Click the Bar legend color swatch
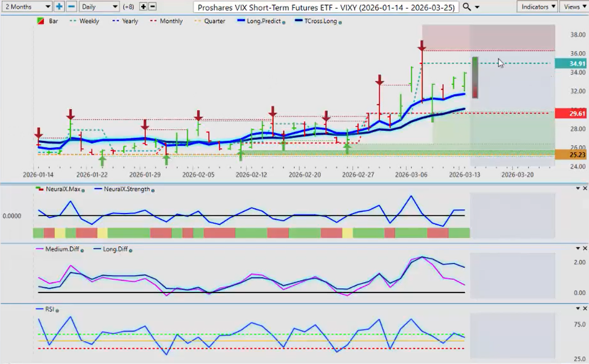This screenshot has height=364, width=589. (x=41, y=21)
